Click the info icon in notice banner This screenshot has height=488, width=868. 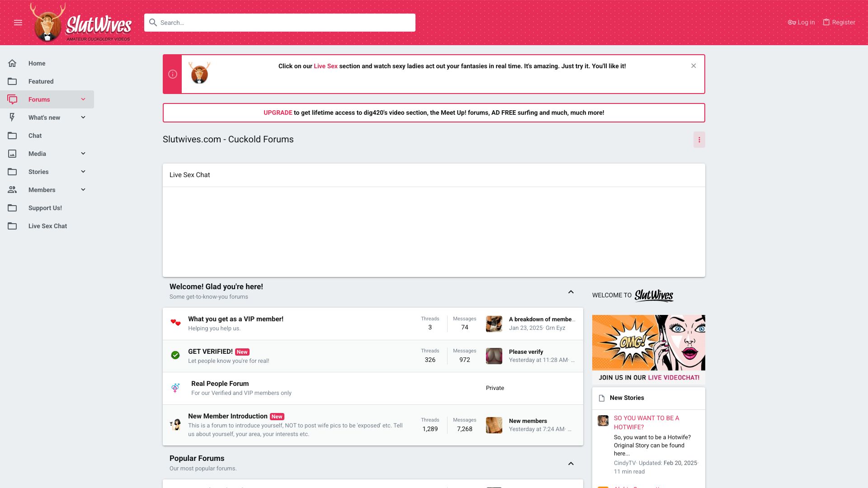tap(173, 74)
